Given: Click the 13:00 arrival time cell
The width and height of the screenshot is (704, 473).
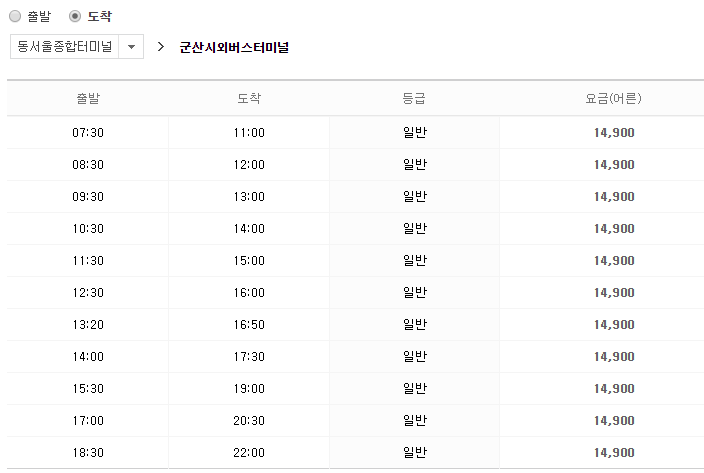Looking at the screenshot, I should pos(249,197).
